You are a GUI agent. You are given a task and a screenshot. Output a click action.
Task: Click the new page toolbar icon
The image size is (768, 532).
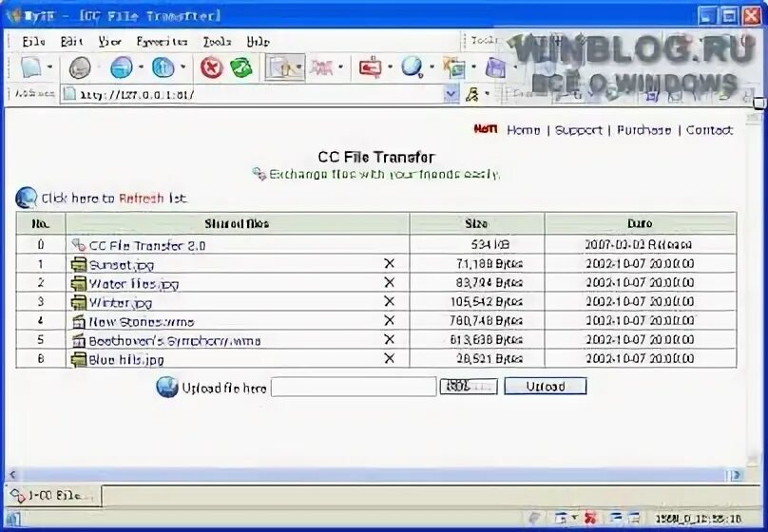tap(31, 67)
